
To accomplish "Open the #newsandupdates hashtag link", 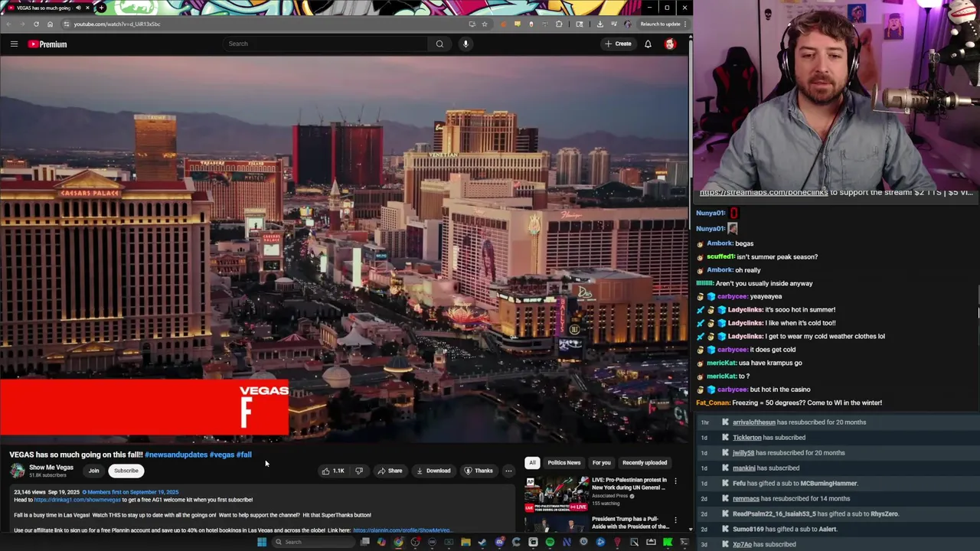I will coord(176,455).
